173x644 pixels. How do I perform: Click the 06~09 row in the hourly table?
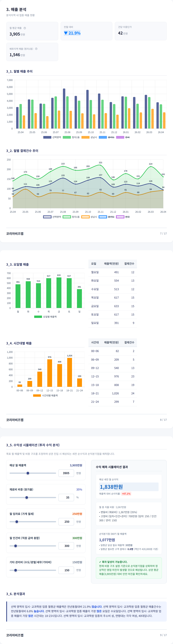point(113,360)
